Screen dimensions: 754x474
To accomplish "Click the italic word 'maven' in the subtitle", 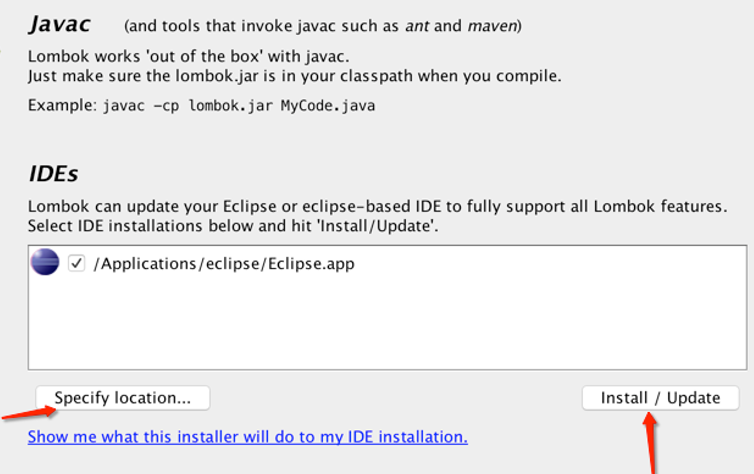I will click(x=492, y=26).
